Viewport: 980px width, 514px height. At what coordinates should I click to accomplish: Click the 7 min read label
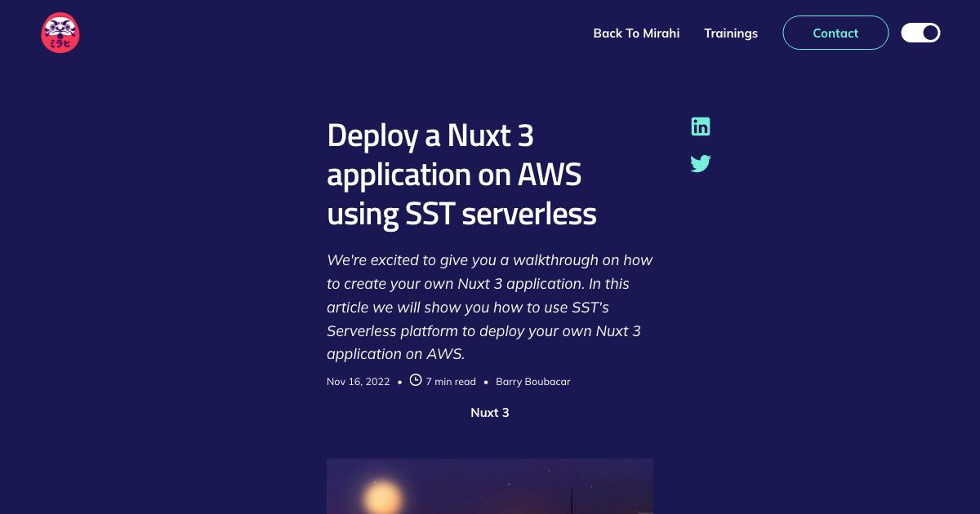(x=451, y=381)
